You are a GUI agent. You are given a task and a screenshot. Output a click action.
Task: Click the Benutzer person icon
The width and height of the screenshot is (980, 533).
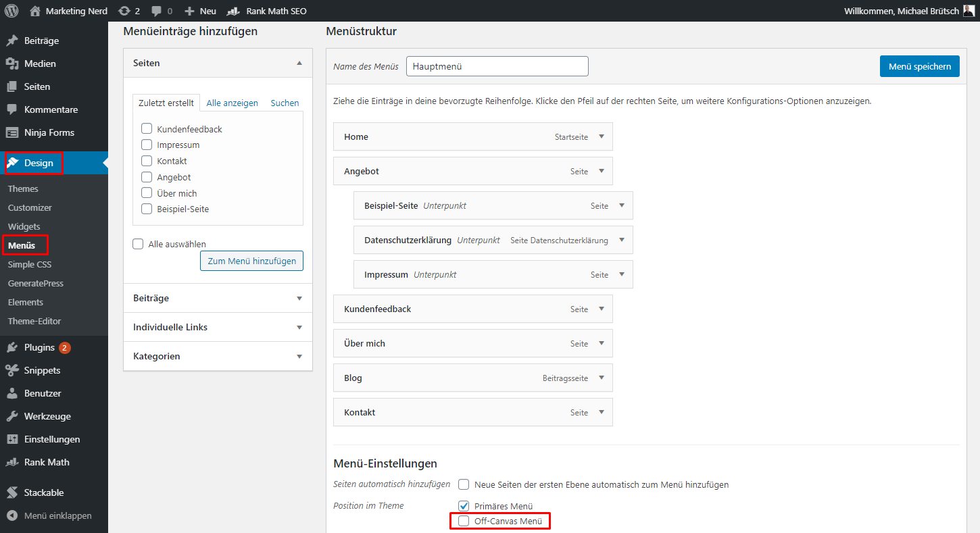(x=12, y=393)
